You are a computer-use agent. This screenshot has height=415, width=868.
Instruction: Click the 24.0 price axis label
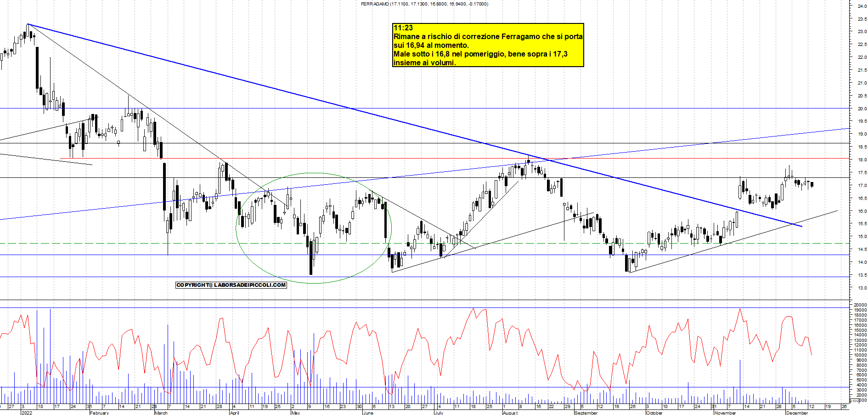coord(862,6)
